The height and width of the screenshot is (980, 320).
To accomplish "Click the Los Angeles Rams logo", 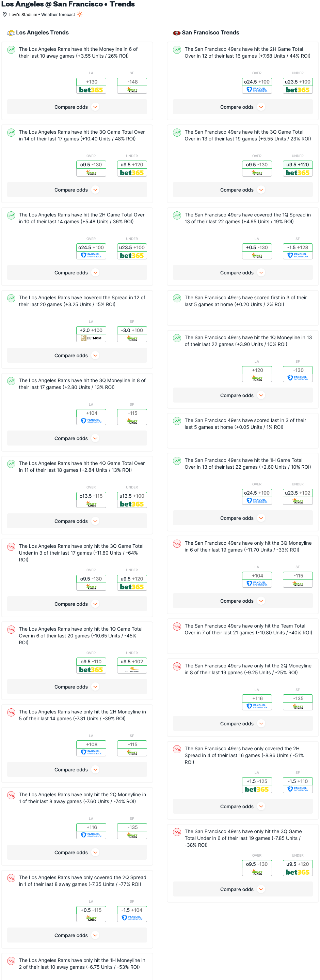I will tap(11, 33).
